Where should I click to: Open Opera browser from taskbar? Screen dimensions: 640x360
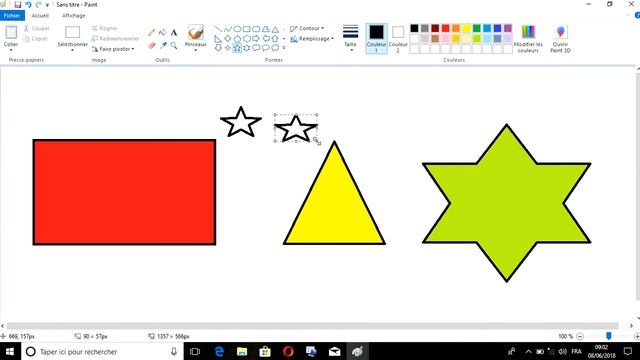tap(288, 351)
